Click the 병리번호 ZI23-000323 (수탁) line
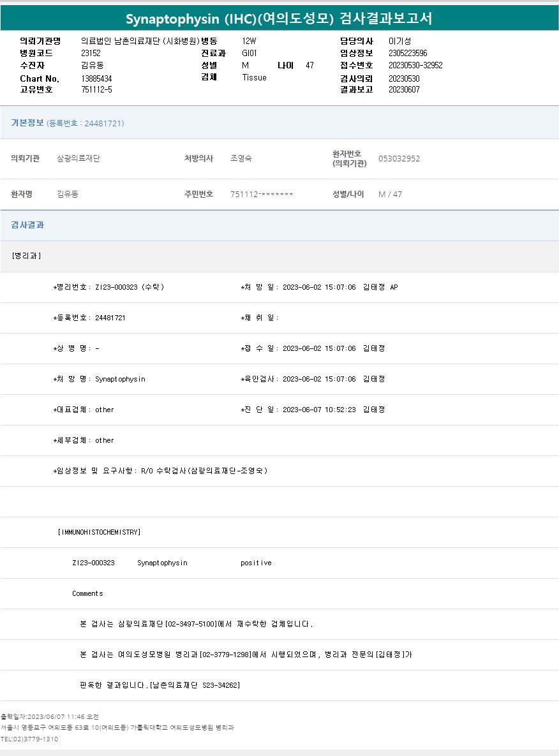Image resolution: width=559 pixels, height=756 pixels. [x=108, y=287]
